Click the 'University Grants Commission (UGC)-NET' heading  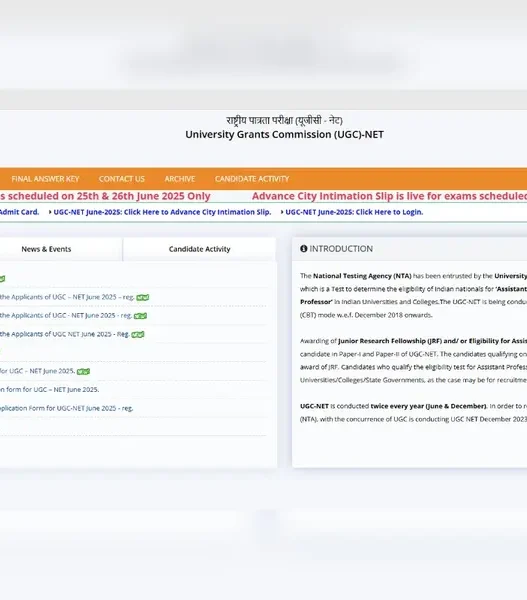pos(284,134)
